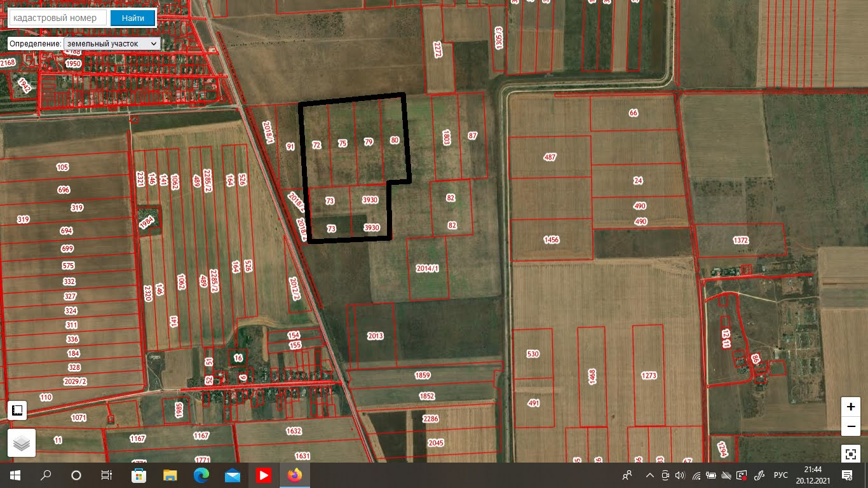Select the parcel labeled 491
Image resolution: width=868 pixels, height=488 pixels.
534,403
